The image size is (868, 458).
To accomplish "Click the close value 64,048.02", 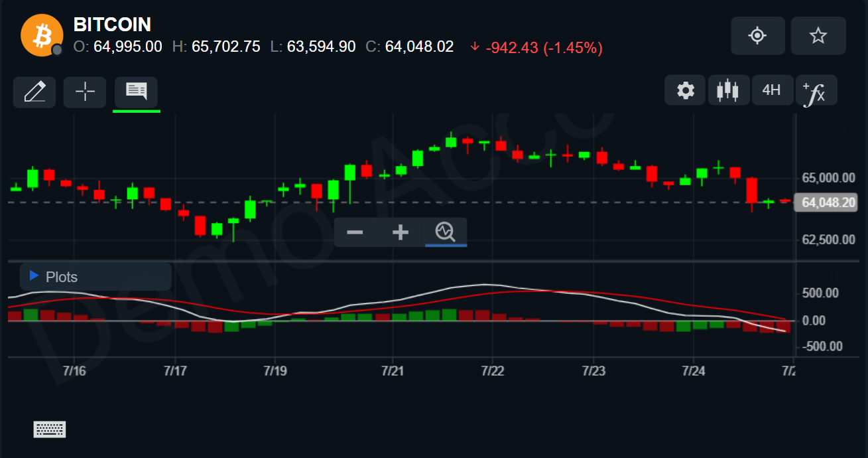I will (420, 46).
